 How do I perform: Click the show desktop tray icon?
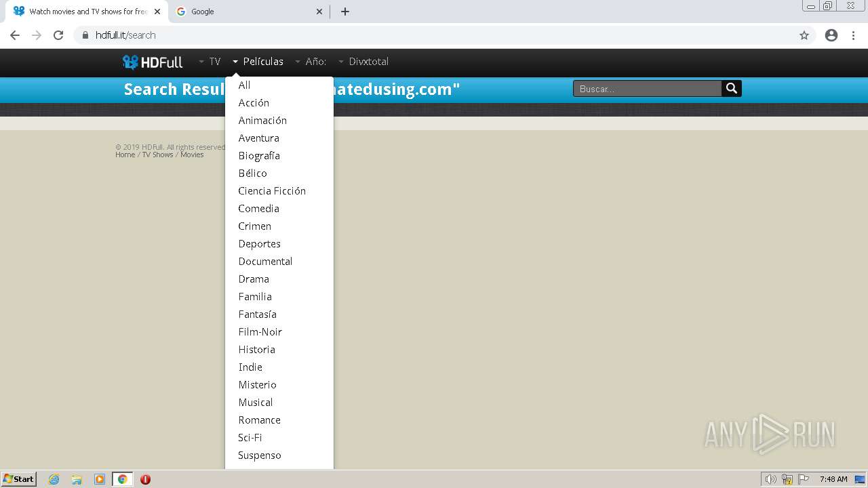click(x=861, y=479)
